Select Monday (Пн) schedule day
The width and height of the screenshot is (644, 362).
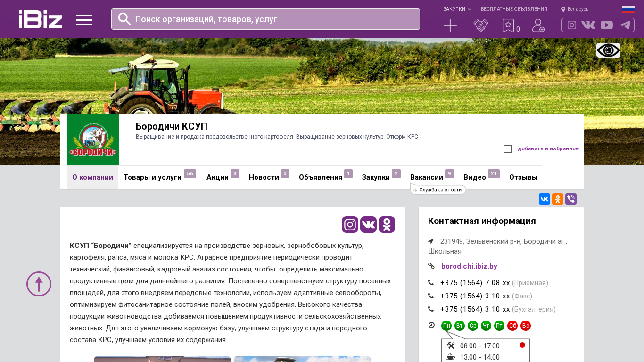(446, 326)
